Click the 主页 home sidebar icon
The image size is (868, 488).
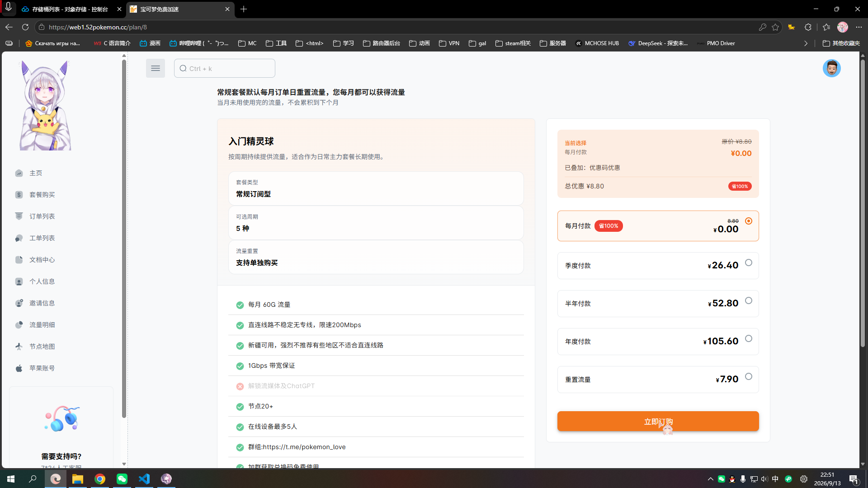pyautogui.click(x=19, y=173)
